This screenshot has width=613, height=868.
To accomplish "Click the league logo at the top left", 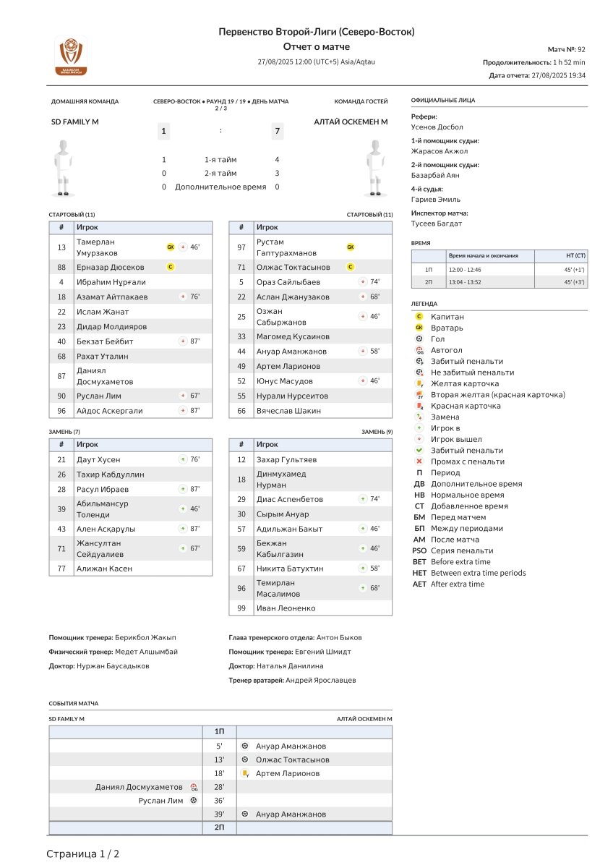I will 70,56.
